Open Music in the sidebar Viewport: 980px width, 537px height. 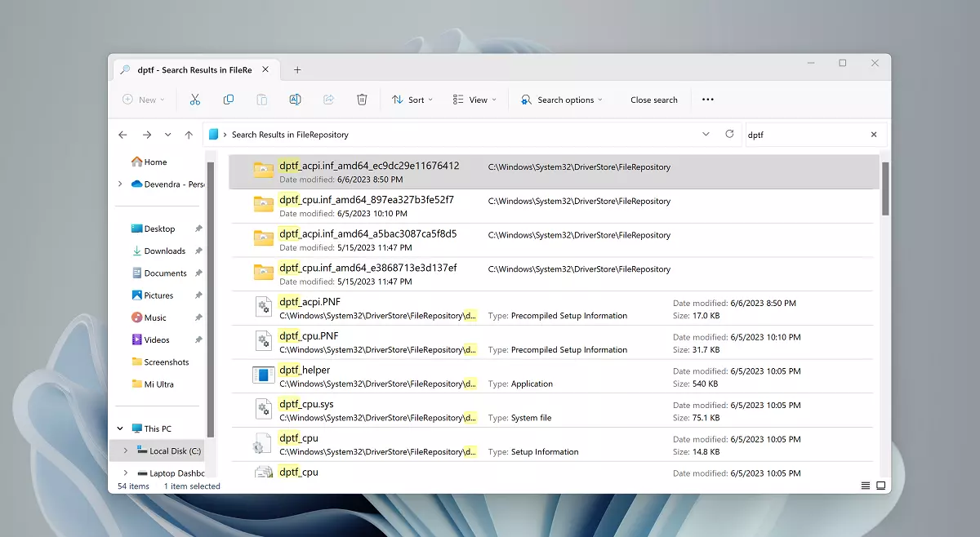155,317
